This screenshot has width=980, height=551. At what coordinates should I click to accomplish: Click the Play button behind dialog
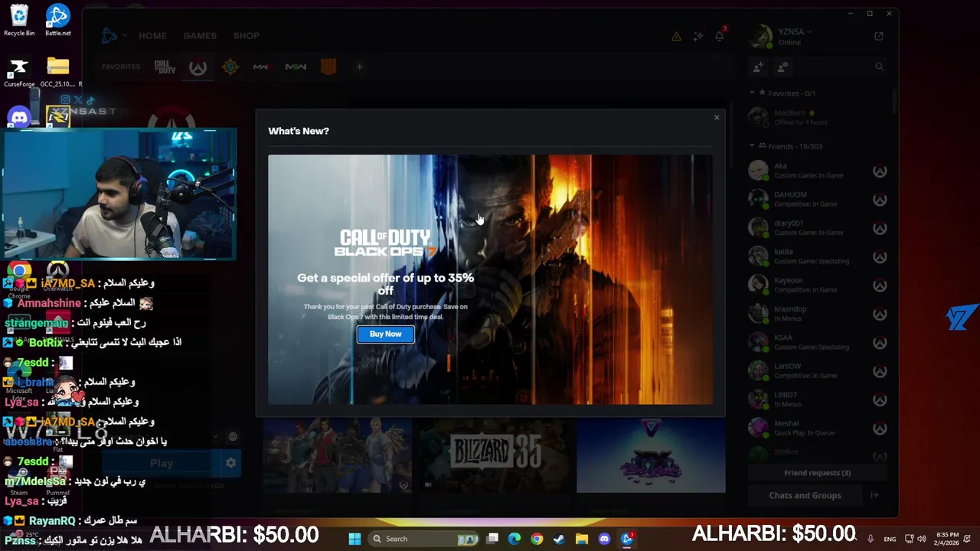coord(161,463)
